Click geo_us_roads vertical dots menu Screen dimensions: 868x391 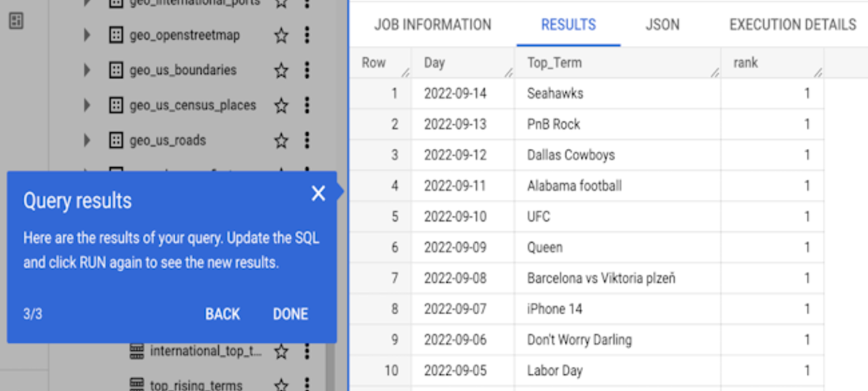(307, 140)
